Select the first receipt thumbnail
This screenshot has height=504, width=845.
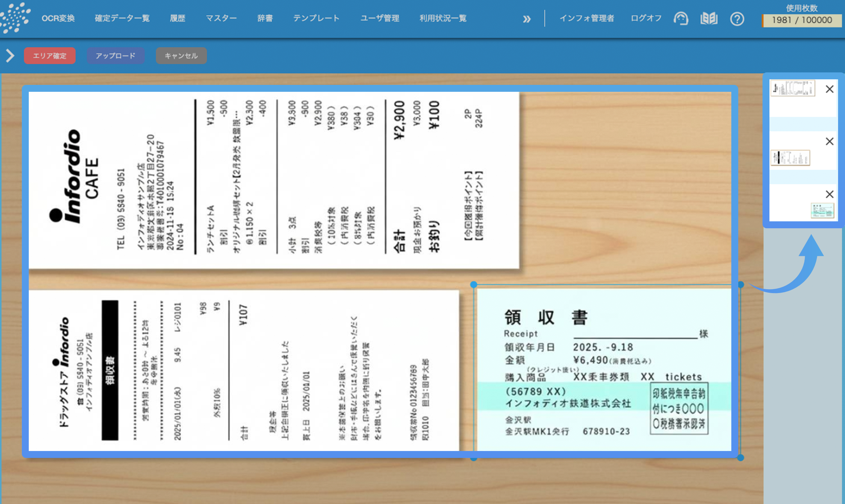point(792,88)
